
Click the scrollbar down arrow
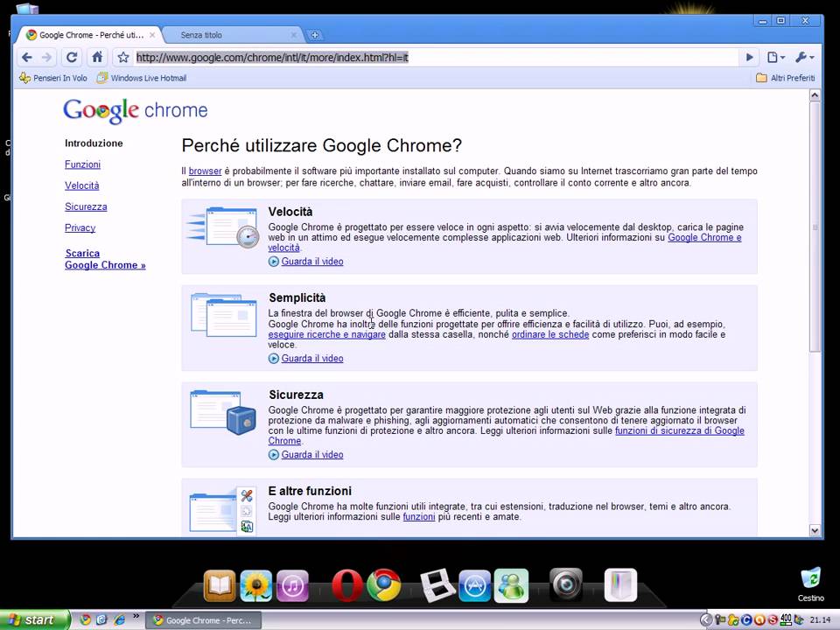pos(815,530)
